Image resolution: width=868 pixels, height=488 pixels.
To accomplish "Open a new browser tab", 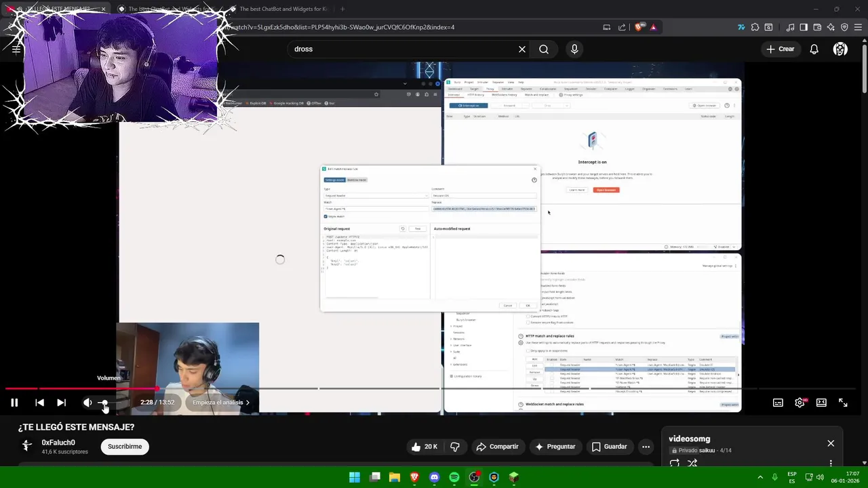I will 342,9.
